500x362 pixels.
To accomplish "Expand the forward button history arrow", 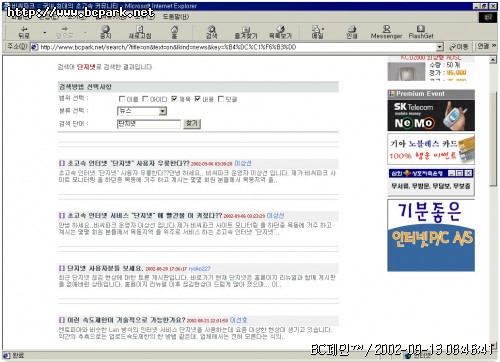I will click(85, 33).
